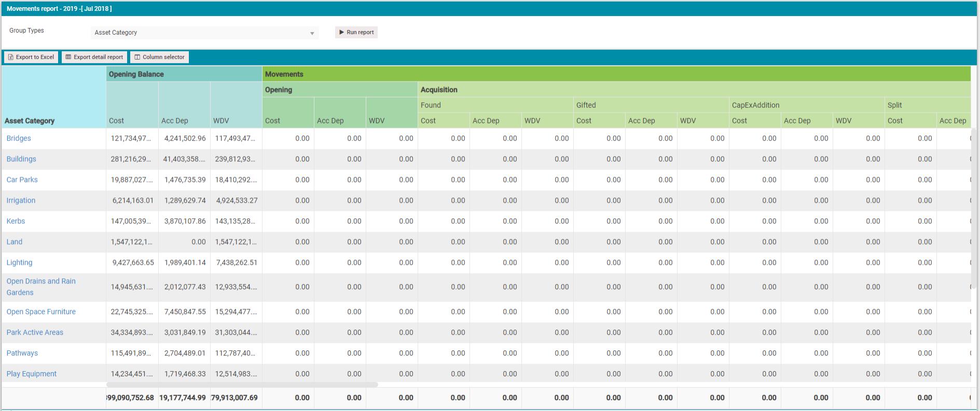
Task: Click the CapExAddition subgroup header
Action: pos(807,105)
